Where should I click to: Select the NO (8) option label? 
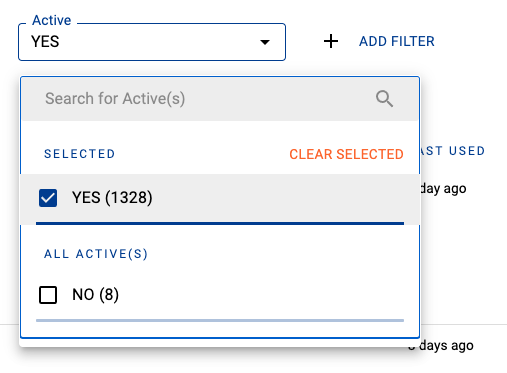pyautogui.click(x=96, y=295)
